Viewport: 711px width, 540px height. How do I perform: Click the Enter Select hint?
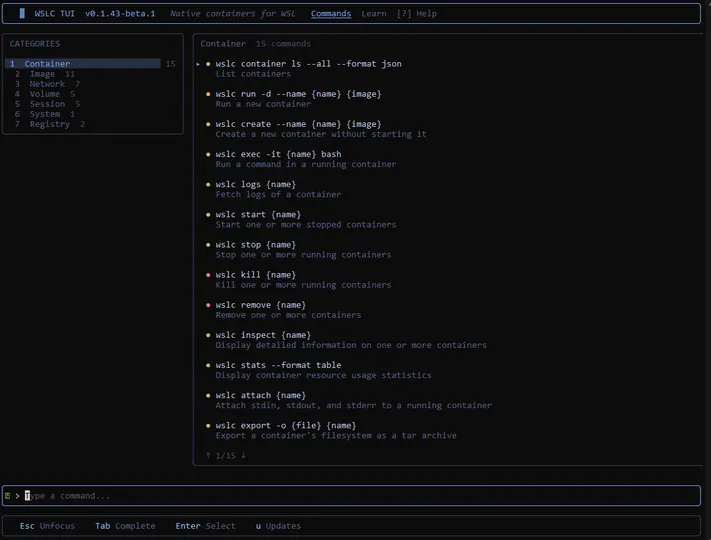coord(205,526)
